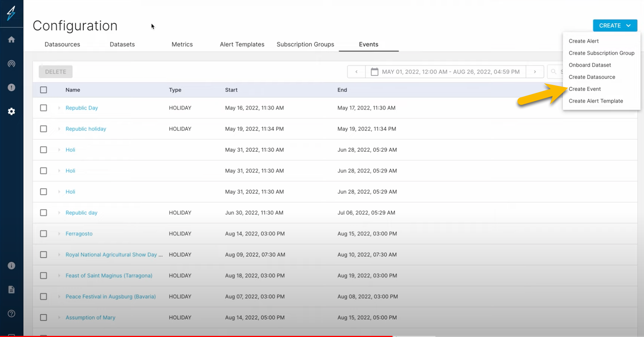
Task: Switch to the Subscription Groups tab
Action: [305, 44]
